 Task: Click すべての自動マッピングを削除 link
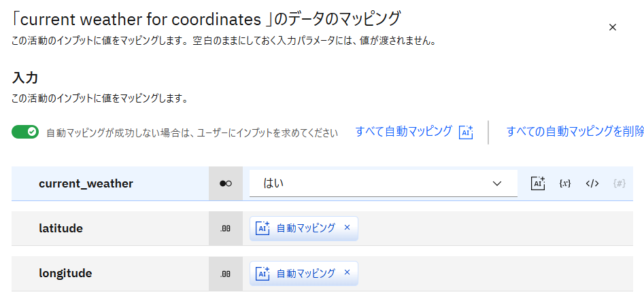pyautogui.click(x=575, y=132)
